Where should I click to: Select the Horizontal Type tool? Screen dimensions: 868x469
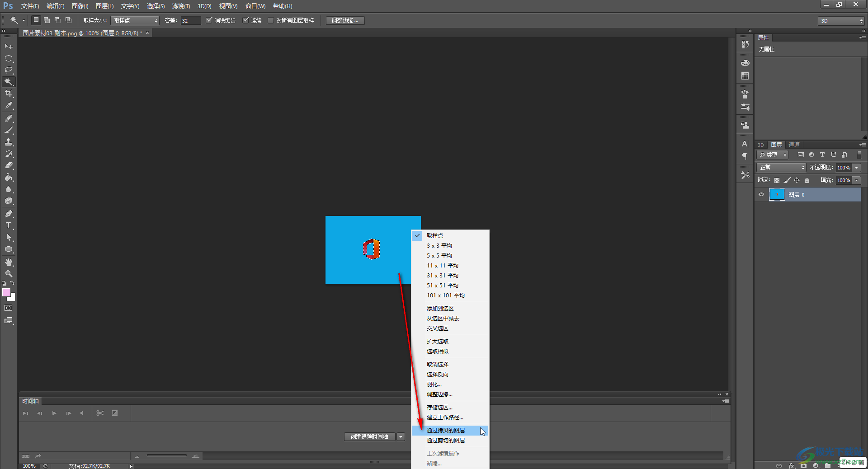coord(9,225)
